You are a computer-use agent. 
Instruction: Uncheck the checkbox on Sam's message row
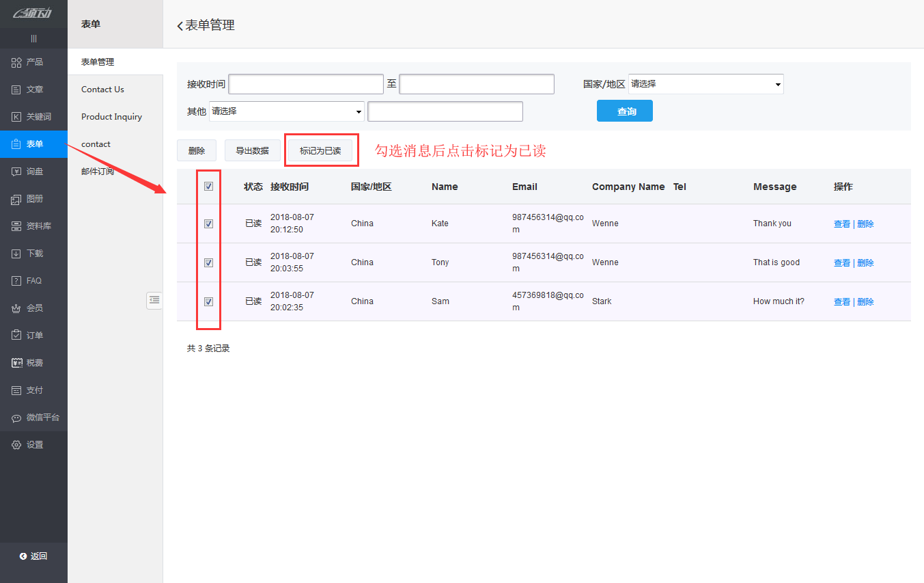208,301
